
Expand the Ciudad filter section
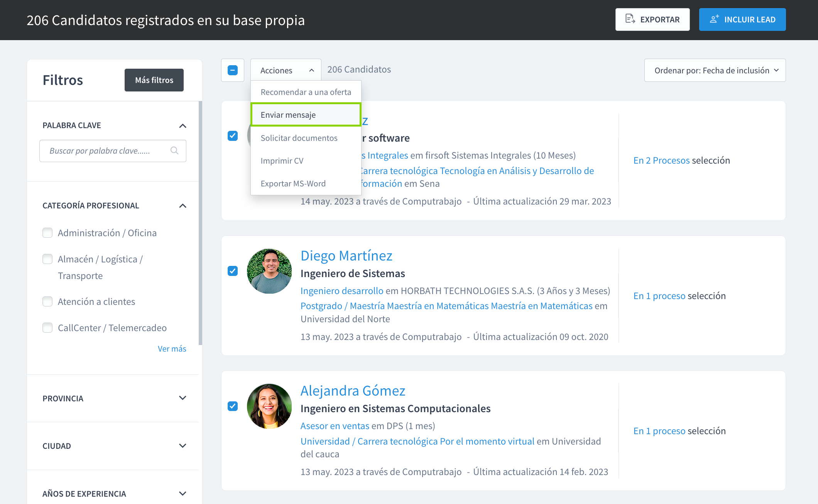point(183,446)
